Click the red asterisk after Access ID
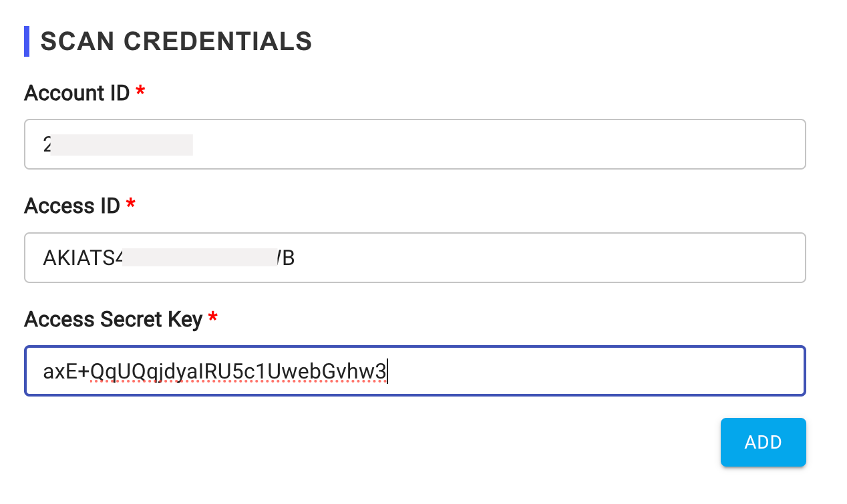The width and height of the screenshot is (847, 504). [x=130, y=205]
